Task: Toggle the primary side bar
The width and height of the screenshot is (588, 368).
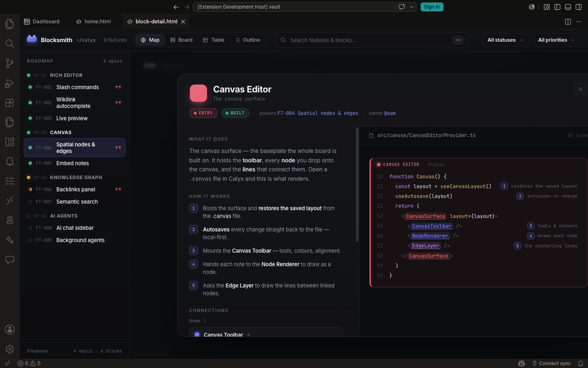Action: point(557,7)
